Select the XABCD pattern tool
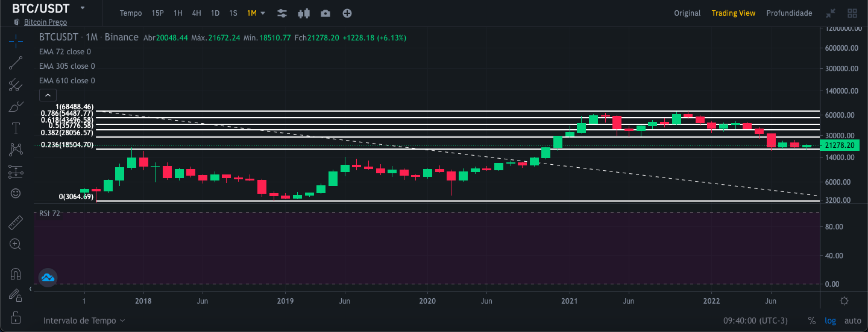The width and height of the screenshot is (868, 332). point(16,149)
